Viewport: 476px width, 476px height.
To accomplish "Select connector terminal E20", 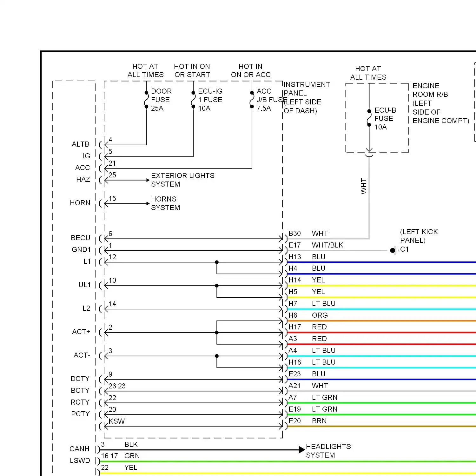I will point(294,421).
